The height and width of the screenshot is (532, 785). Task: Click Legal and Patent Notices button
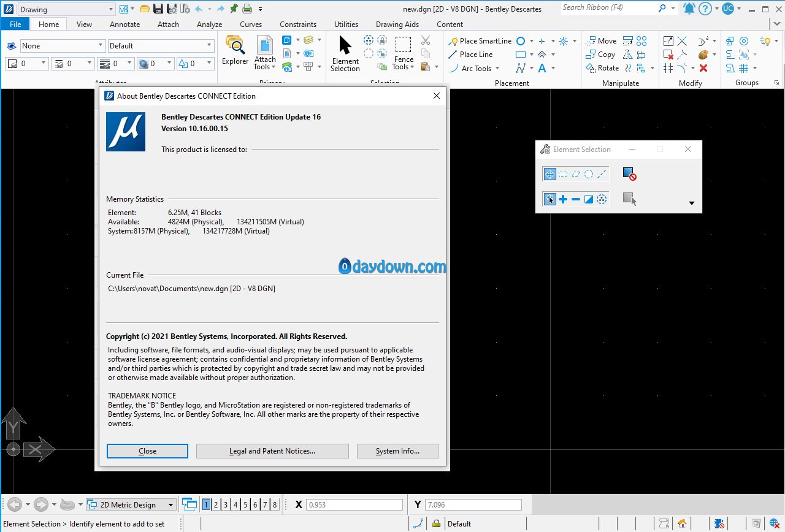(x=272, y=451)
